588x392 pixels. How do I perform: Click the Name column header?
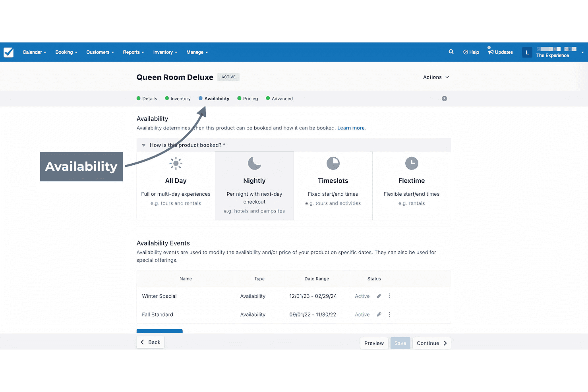(x=186, y=279)
